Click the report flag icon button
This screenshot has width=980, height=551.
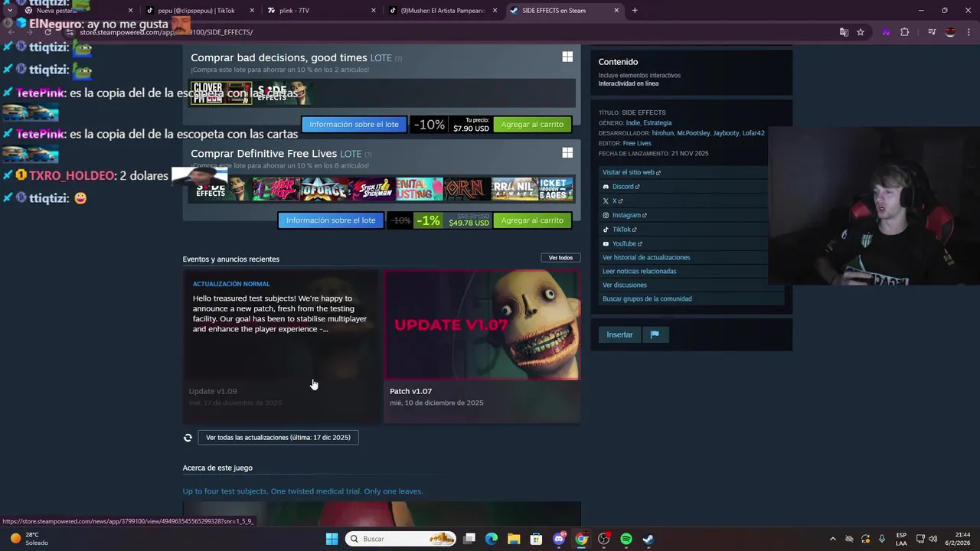(x=655, y=334)
